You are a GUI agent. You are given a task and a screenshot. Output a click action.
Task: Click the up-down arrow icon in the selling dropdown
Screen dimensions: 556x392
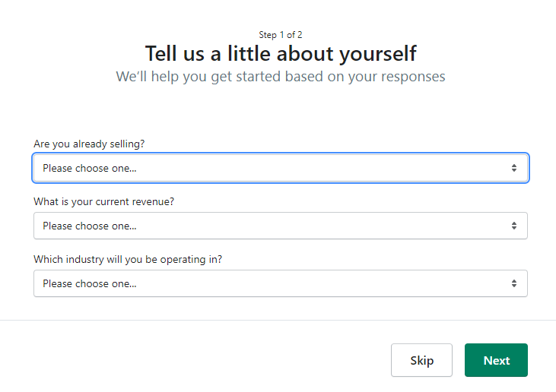514,168
